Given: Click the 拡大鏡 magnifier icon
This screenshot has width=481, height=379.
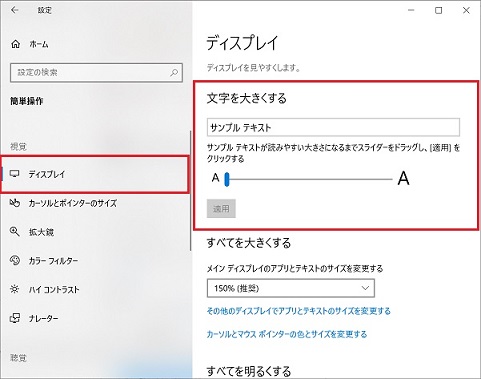Looking at the screenshot, I should (x=15, y=232).
